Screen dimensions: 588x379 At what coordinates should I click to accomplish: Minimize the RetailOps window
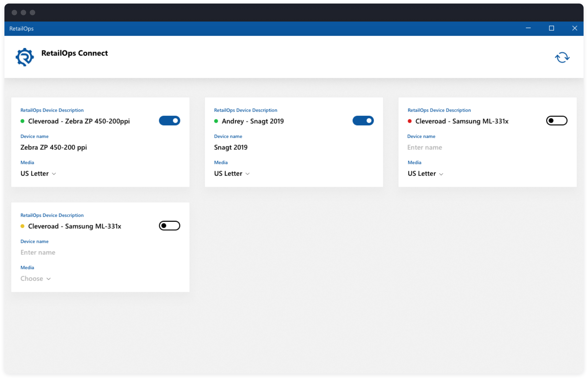coord(528,28)
